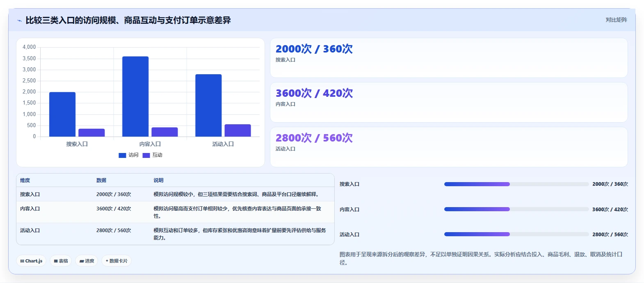Click the 内容入口 caption in the second data card
This screenshot has width=644, height=283.
pos(285,104)
